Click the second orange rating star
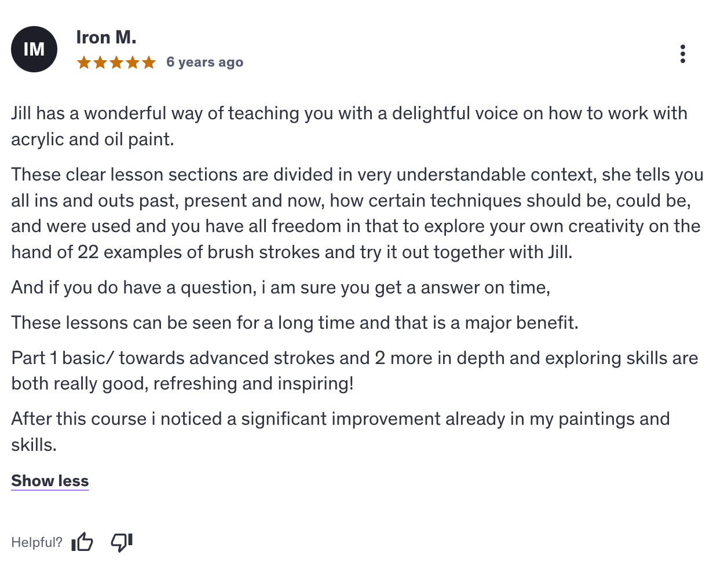Viewport: 724px width, 588px height. click(100, 62)
